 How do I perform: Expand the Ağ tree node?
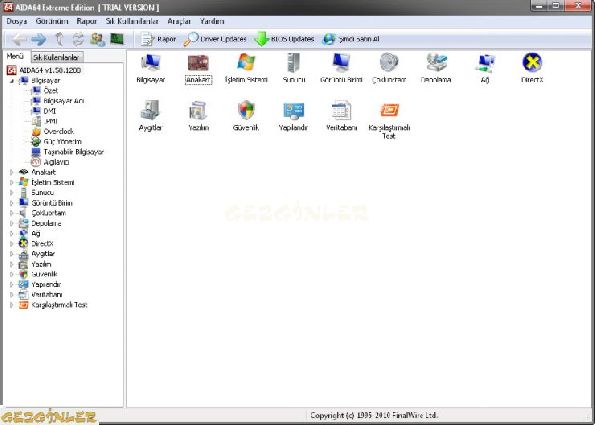12,234
